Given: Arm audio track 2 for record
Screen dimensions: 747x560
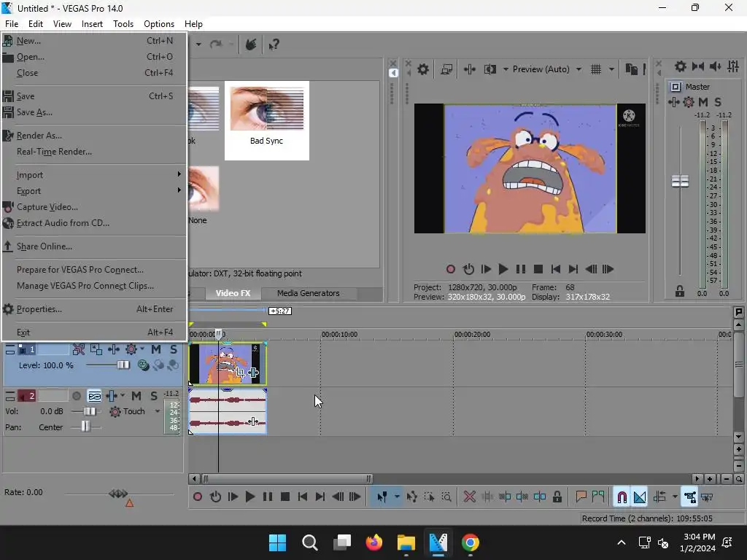Looking at the screenshot, I should (x=76, y=396).
